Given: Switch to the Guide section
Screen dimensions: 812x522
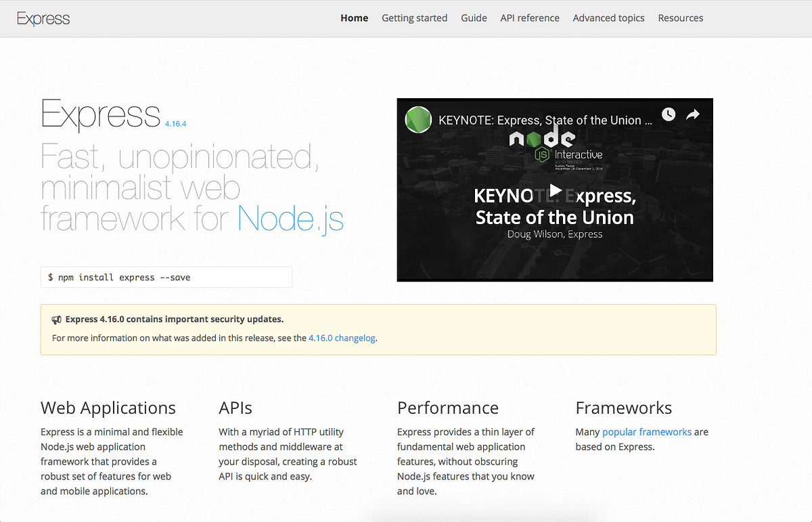Looking at the screenshot, I should point(474,18).
